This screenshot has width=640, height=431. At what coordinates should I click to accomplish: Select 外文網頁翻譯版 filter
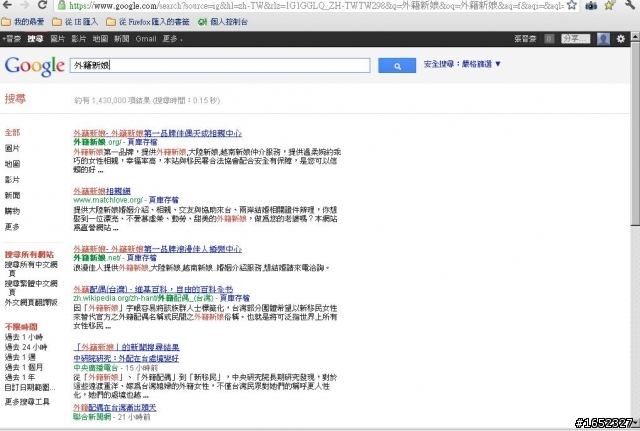click(x=31, y=302)
